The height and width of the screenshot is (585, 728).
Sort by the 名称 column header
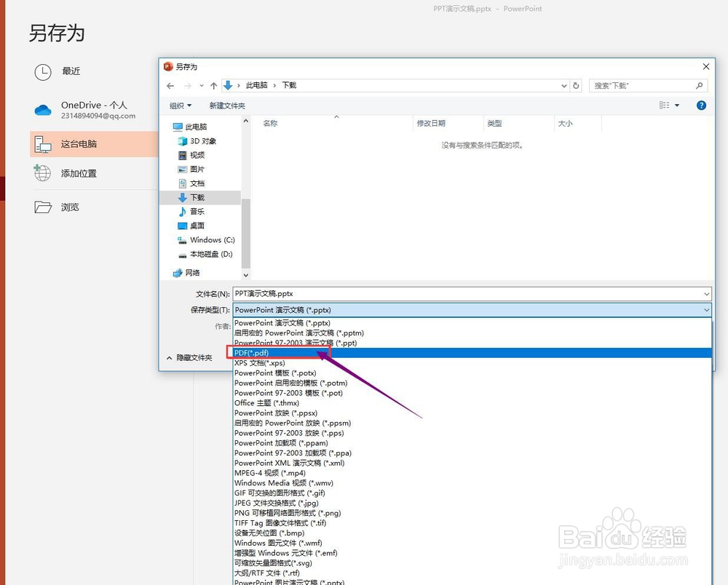tap(270, 124)
